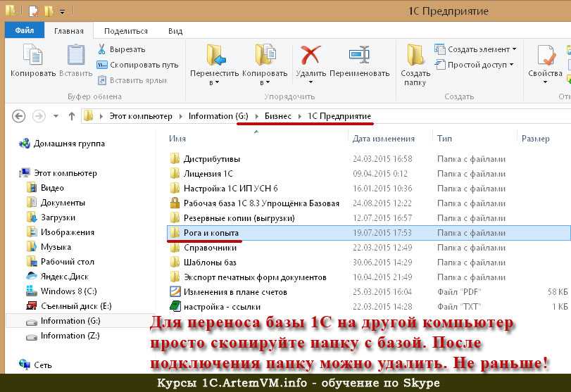Screen dimensions: 571x392
Task: Click the Back navigation arrow
Action: tap(18, 116)
